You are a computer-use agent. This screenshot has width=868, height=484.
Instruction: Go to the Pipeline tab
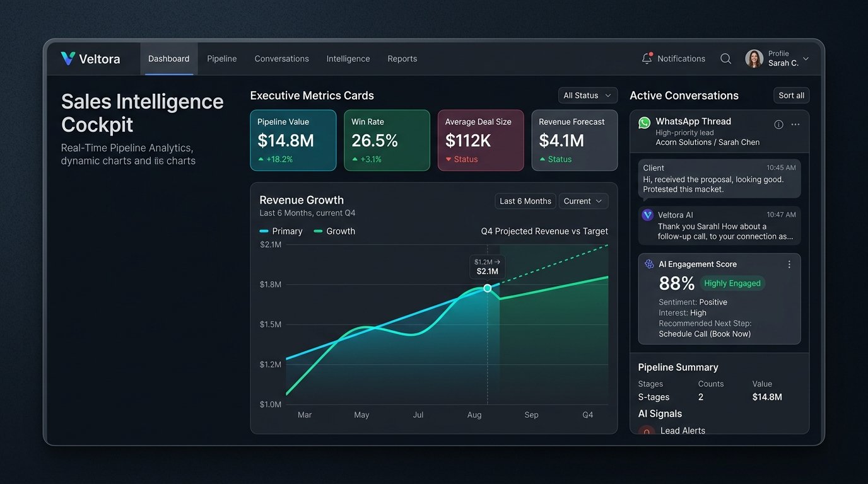coord(222,59)
